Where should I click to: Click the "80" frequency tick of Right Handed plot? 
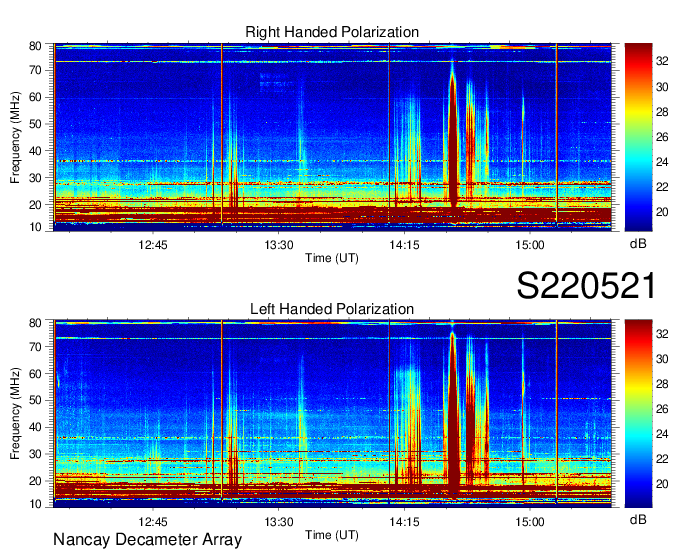[x=35, y=46]
